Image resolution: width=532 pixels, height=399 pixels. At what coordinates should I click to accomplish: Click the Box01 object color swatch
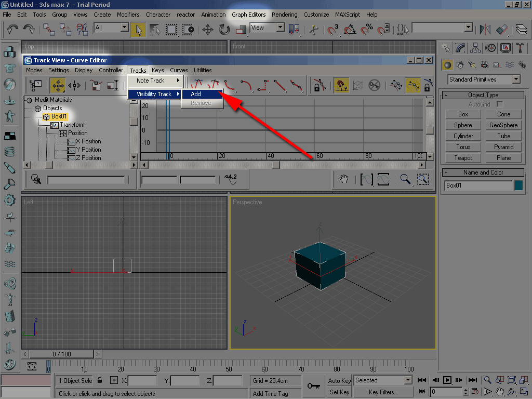click(518, 185)
